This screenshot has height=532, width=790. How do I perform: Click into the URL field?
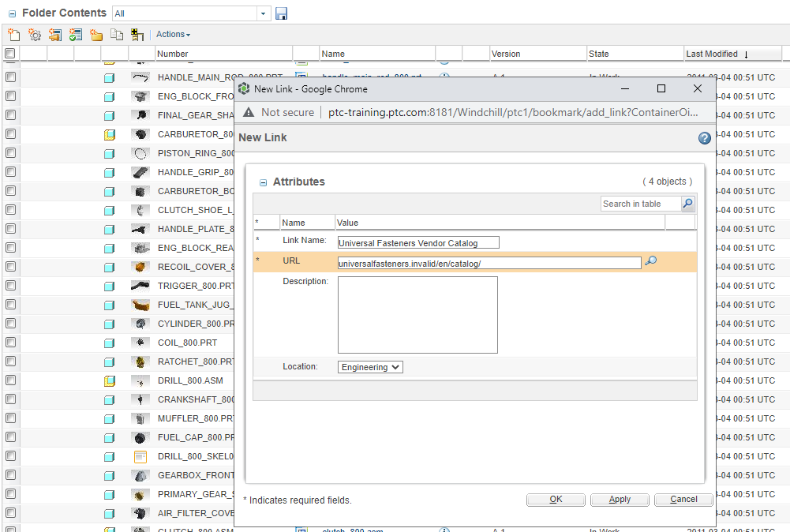(489, 263)
